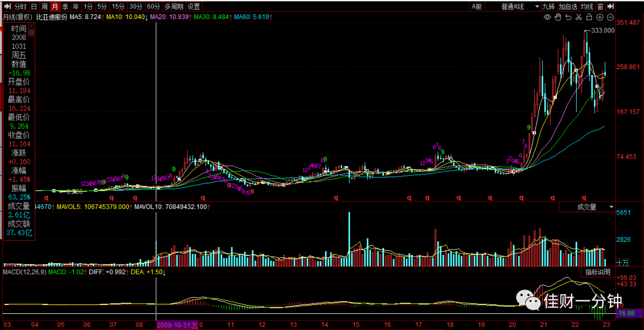Viewport: 644px width, 330px height.
Task: Toggle the 均线 moving average button
Action: tap(587, 7)
